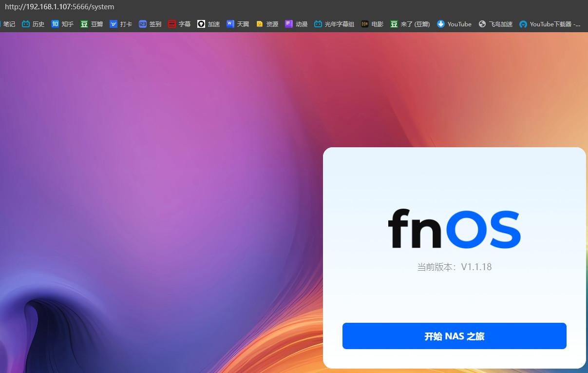588x373 pixels.
Task: Click the 当前版本：V1.1.18 text
Action: pos(454,267)
